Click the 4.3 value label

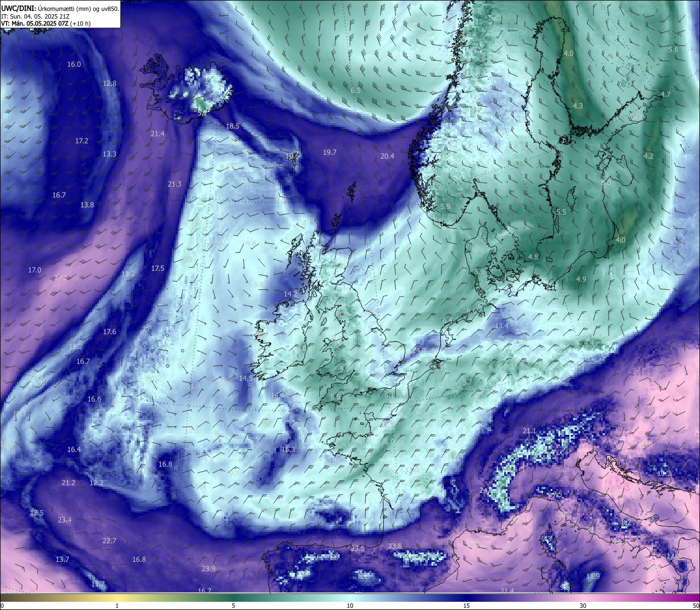click(577, 106)
